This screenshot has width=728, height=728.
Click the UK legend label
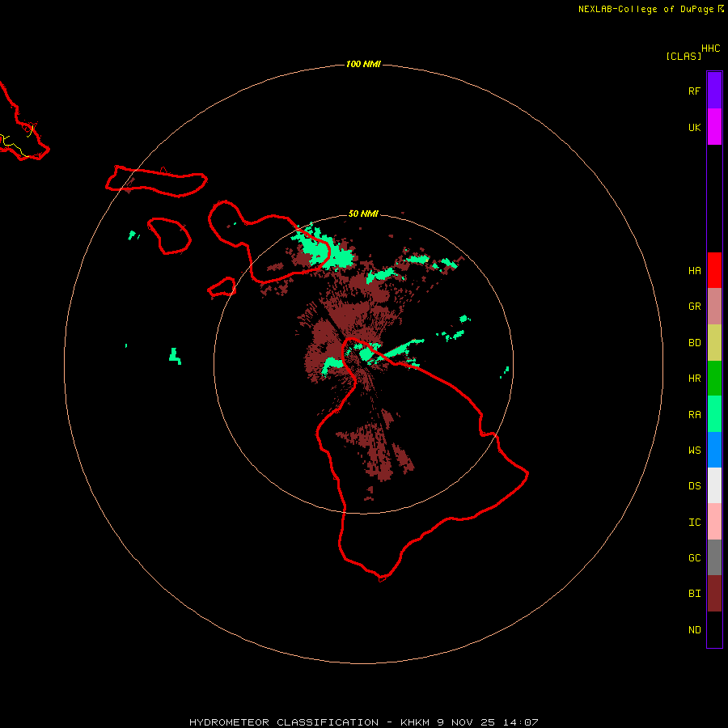(x=694, y=128)
